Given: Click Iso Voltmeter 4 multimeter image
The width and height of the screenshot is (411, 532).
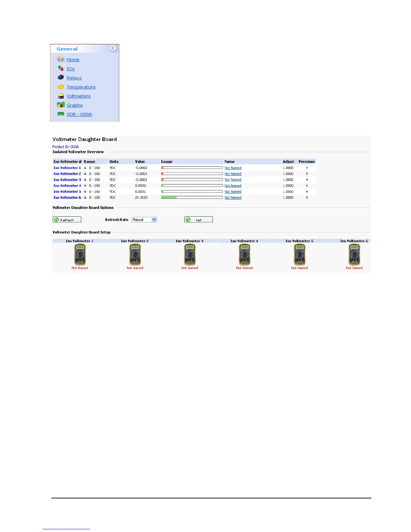Looking at the screenshot, I should point(244,255).
